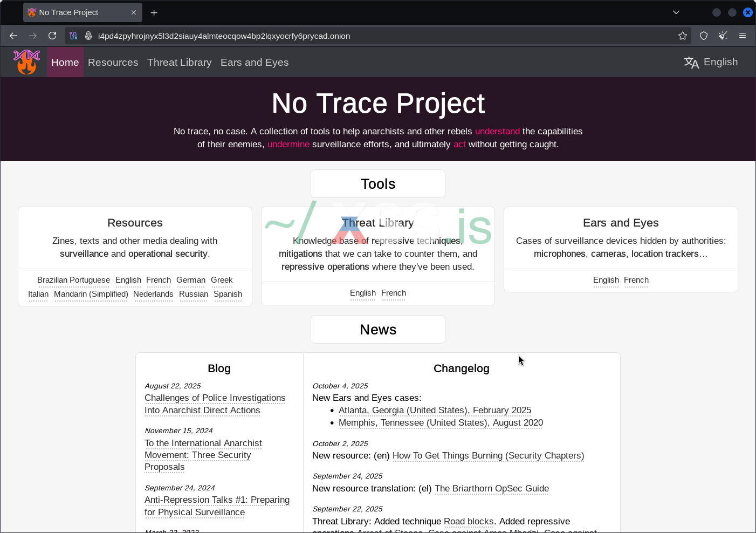Click the No Trace Project flame logo
The image size is (756, 533).
tap(26, 62)
